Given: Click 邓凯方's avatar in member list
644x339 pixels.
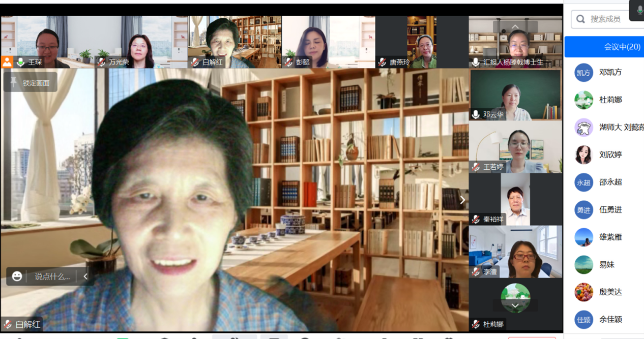Looking at the screenshot, I should coord(583,73).
